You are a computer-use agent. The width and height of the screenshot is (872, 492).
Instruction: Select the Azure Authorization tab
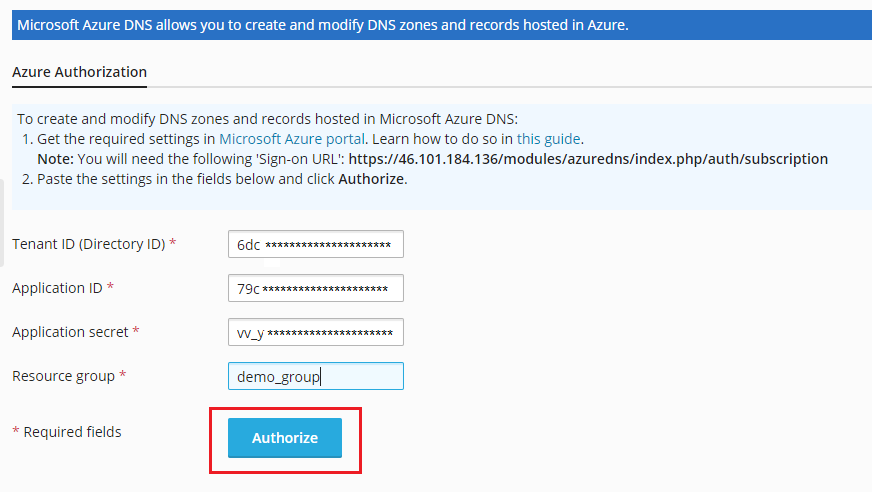[79, 72]
